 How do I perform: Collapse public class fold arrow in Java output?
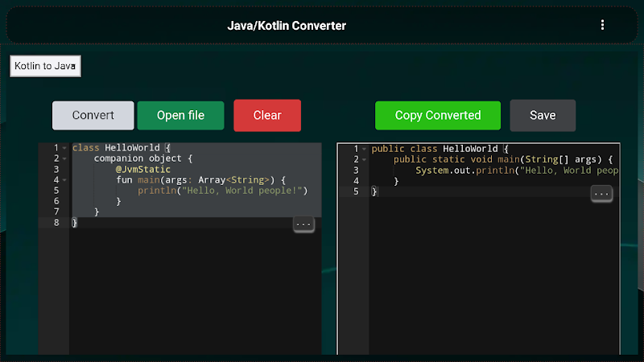(365, 149)
